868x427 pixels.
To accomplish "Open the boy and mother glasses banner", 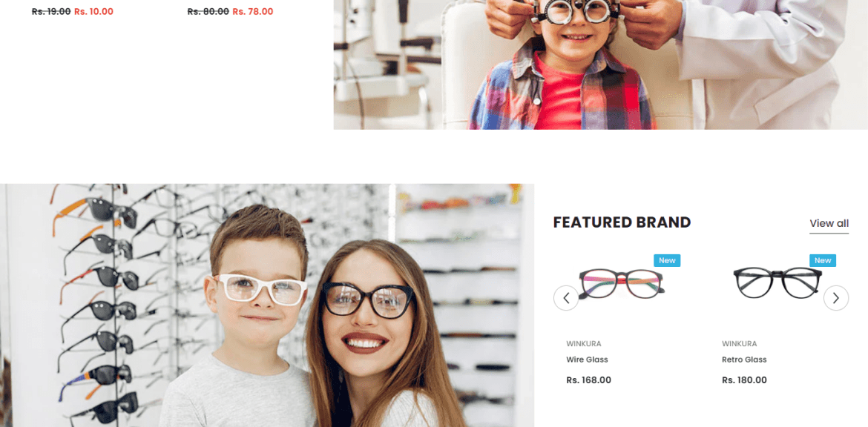I will coord(267,305).
